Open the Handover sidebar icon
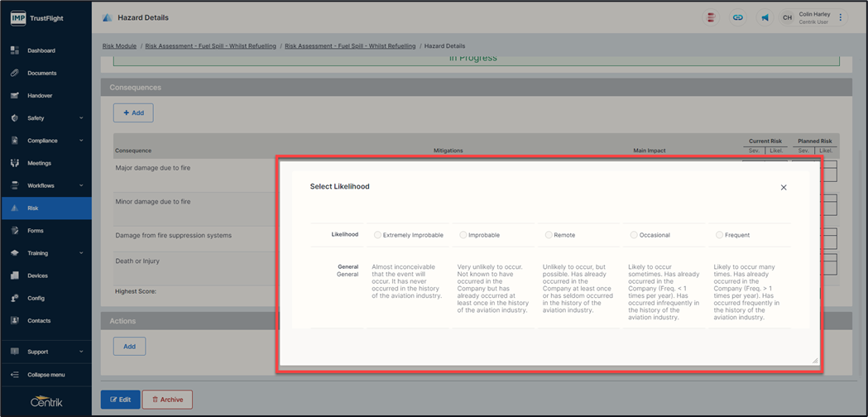The image size is (868, 417). coord(15,95)
